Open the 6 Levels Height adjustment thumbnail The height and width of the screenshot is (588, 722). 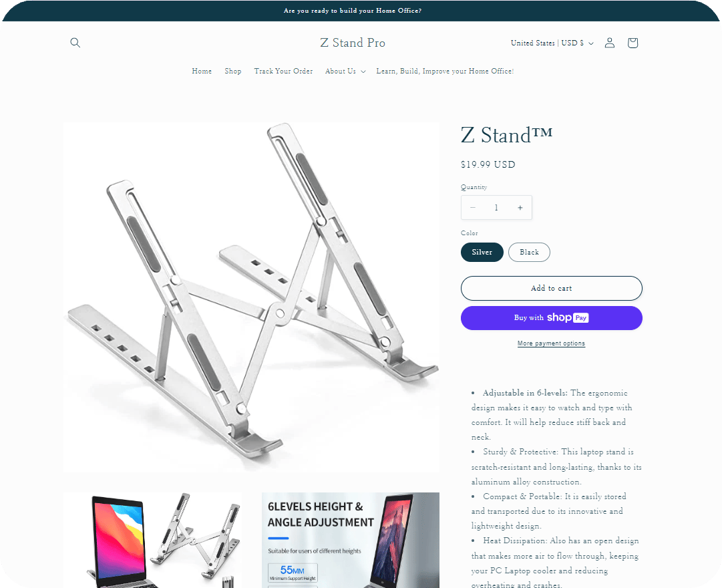(x=351, y=540)
